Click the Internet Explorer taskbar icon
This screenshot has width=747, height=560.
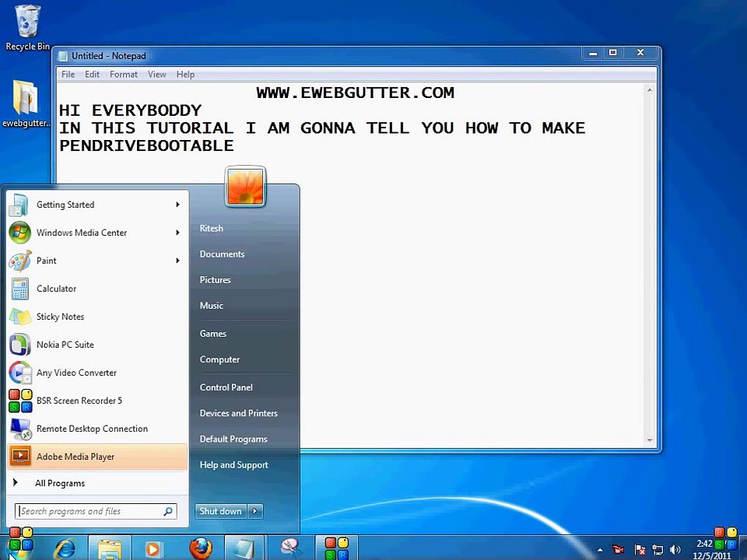[x=65, y=548]
